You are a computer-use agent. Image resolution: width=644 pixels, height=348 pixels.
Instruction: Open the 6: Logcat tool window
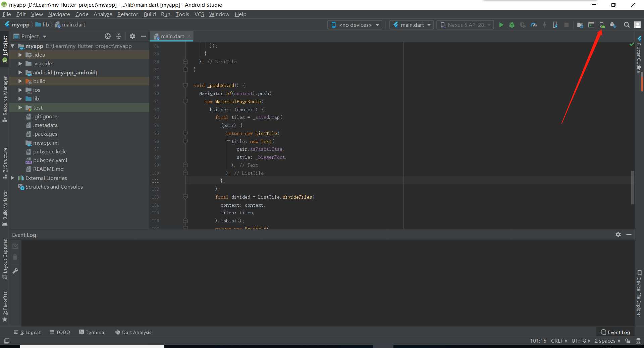click(x=27, y=332)
